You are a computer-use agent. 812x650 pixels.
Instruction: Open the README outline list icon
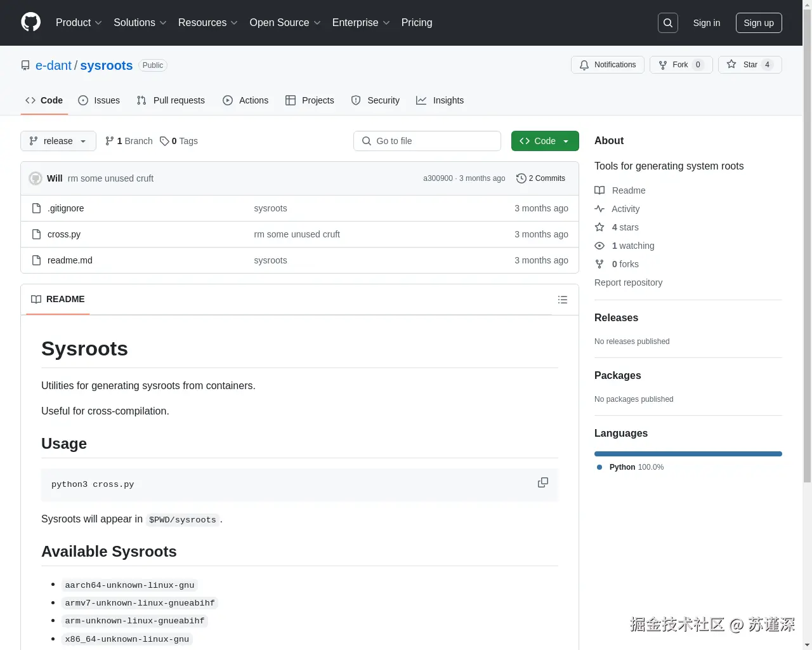(x=563, y=299)
